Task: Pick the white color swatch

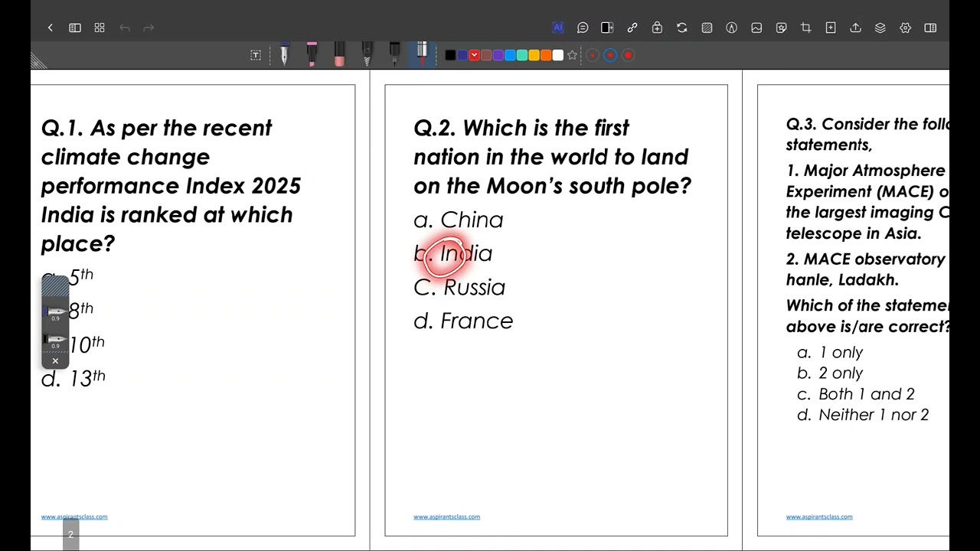Action: coord(558,55)
